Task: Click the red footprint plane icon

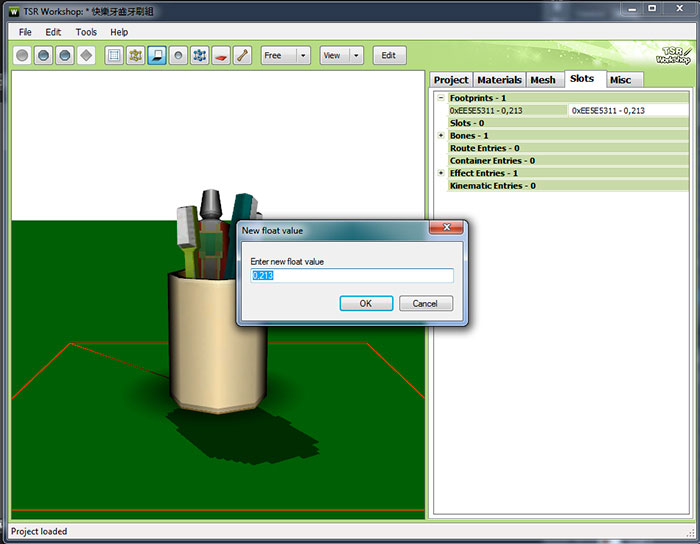Action: [220, 56]
